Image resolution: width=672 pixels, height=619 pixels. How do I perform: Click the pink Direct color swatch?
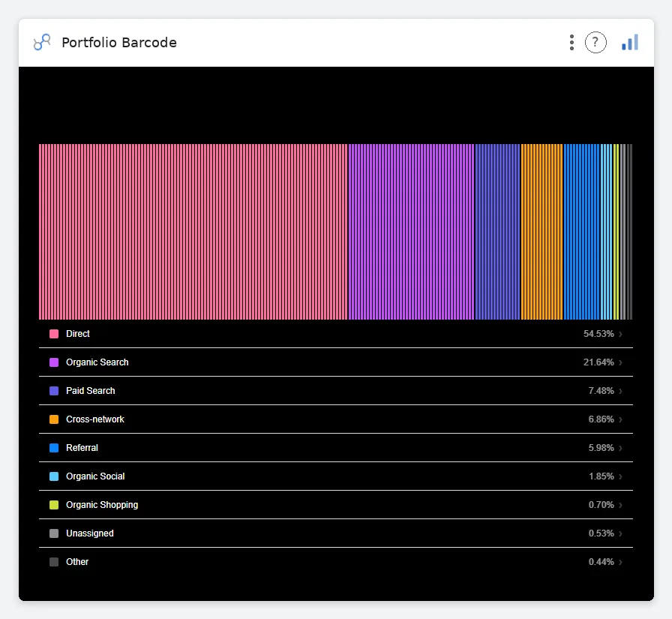54,334
